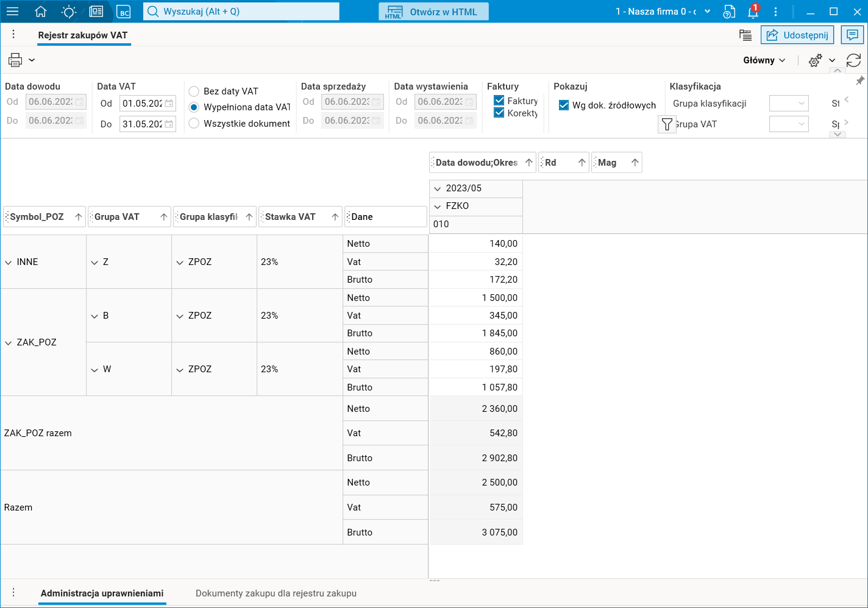Viewport: 868px width, 608px height.
Task: Select the Administracja uprawnieniami tab
Action: tap(102, 593)
